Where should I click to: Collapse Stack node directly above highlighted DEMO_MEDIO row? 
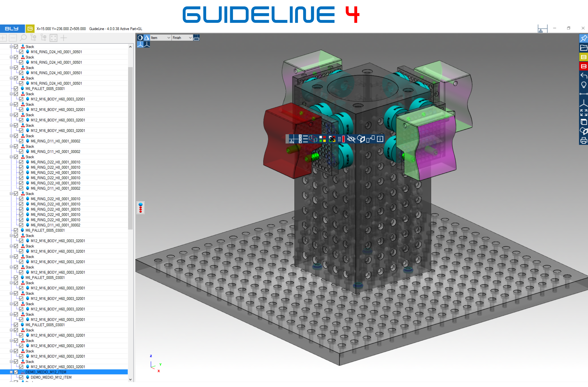(x=11, y=361)
